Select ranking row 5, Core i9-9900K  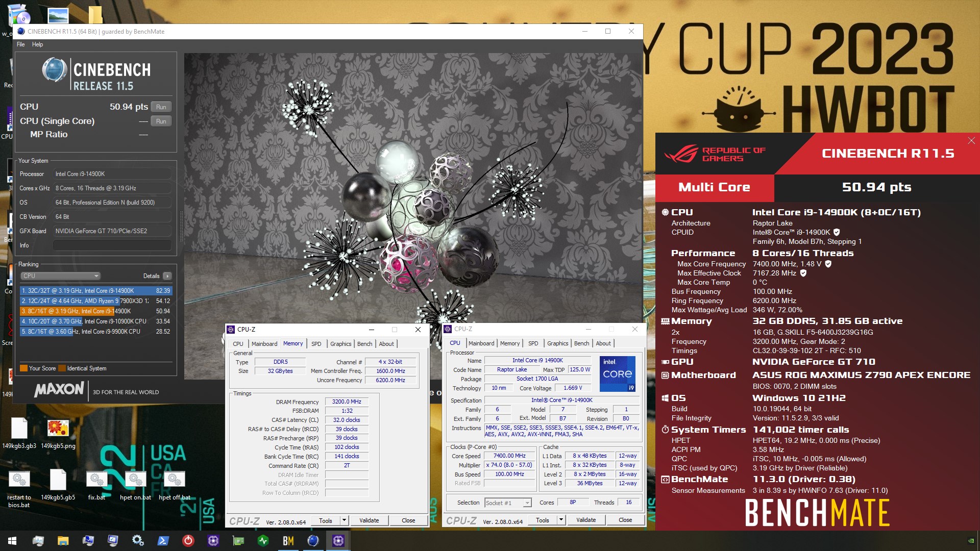pos(96,332)
